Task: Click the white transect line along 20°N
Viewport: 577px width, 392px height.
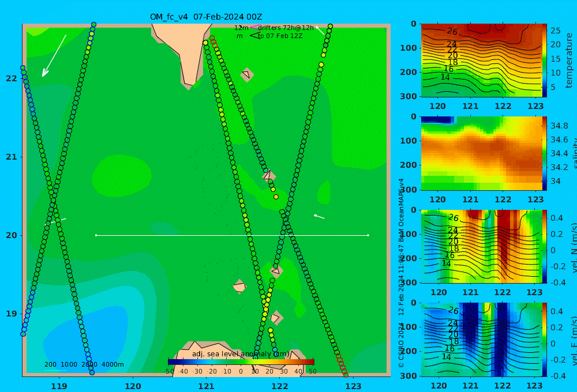Action: point(232,235)
